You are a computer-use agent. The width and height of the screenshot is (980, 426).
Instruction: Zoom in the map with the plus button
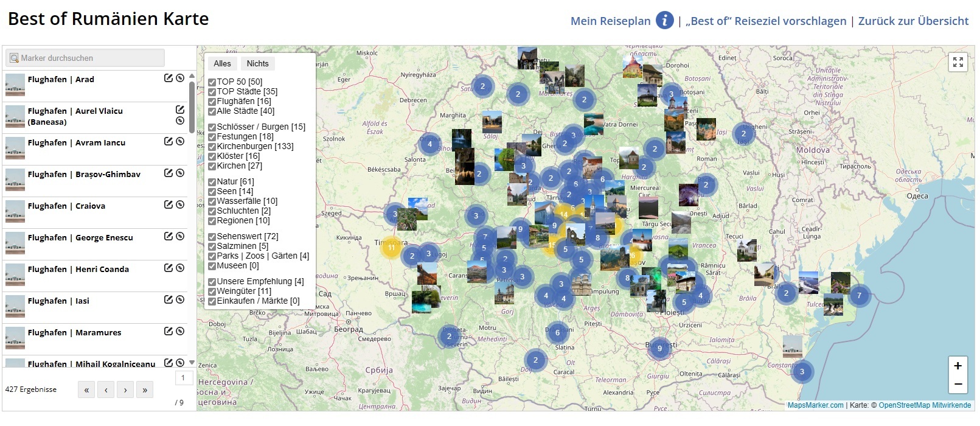[957, 366]
